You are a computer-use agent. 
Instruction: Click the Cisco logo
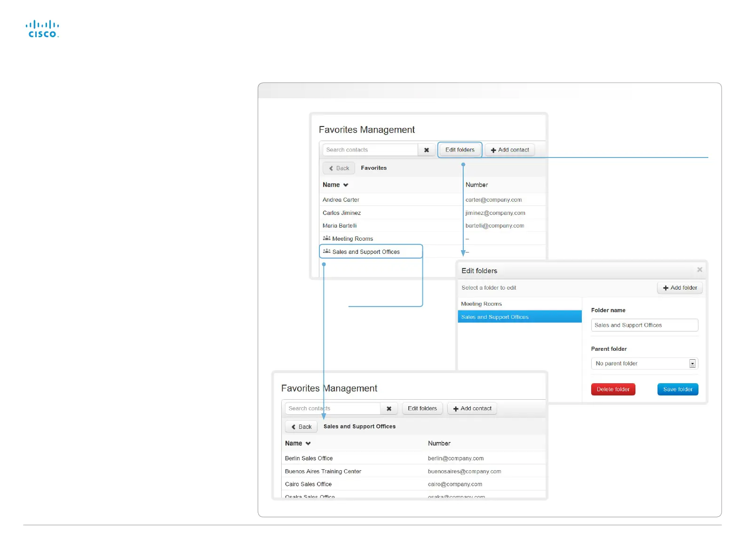tap(42, 29)
